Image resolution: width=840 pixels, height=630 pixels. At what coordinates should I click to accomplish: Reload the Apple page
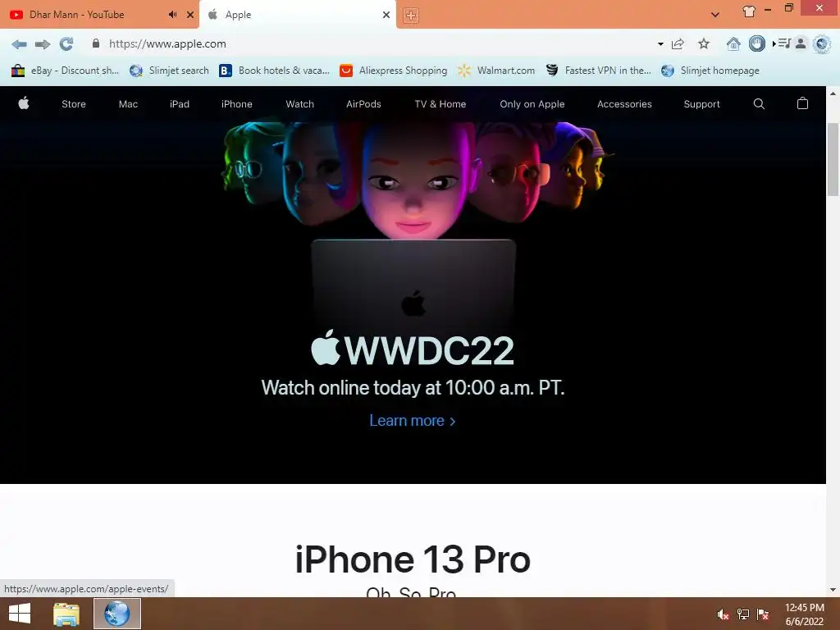[66, 44]
